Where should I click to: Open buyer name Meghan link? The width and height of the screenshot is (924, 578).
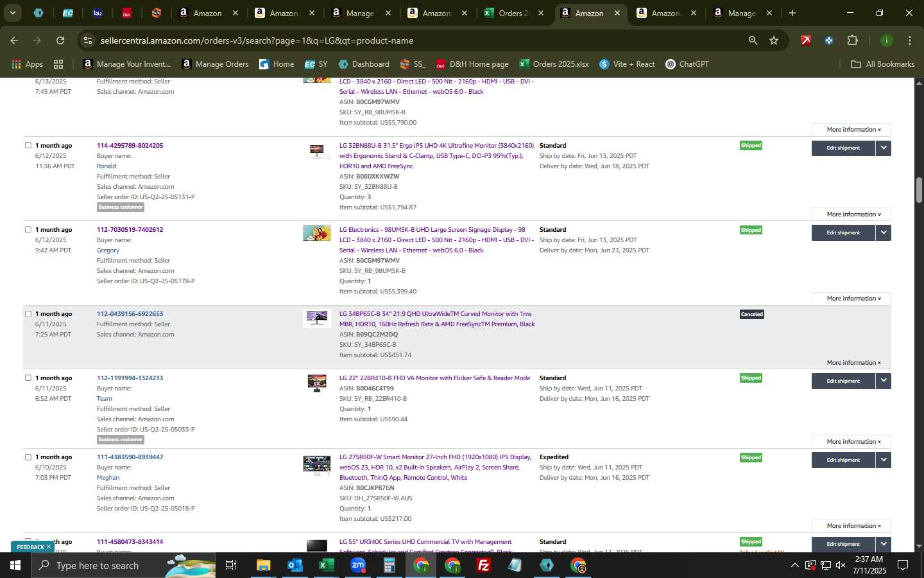click(108, 477)
